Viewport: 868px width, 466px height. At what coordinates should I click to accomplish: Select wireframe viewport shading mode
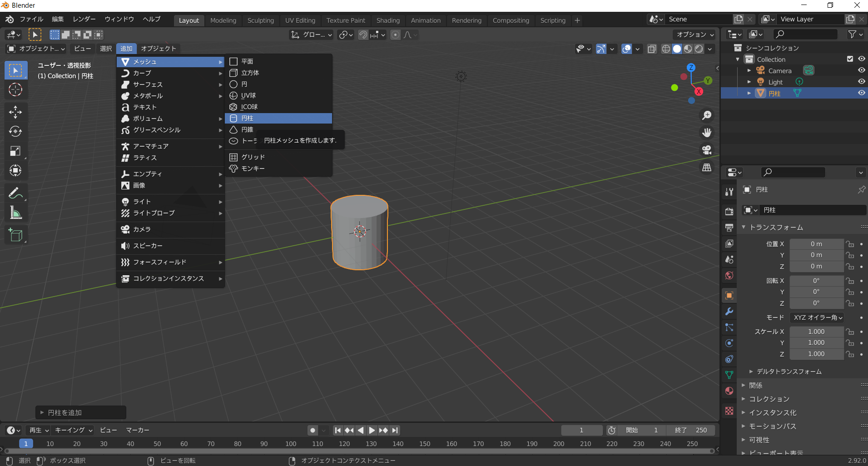[666, 49]
